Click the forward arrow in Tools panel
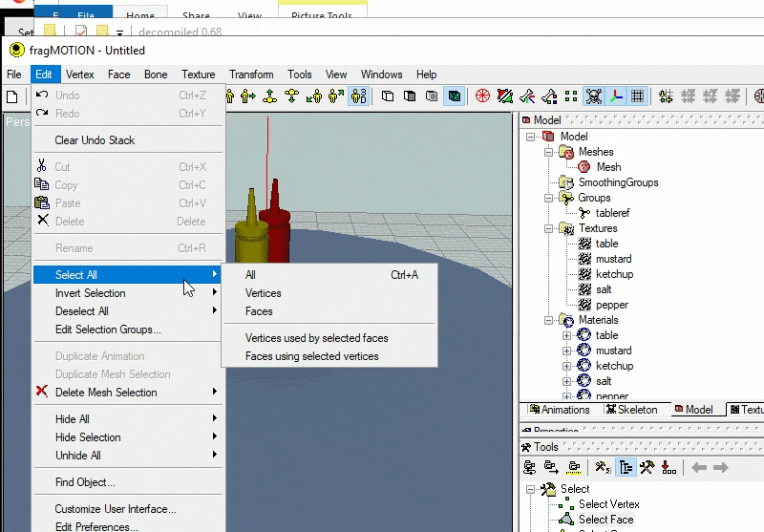The image size is (764, 532). click(720, 468)
